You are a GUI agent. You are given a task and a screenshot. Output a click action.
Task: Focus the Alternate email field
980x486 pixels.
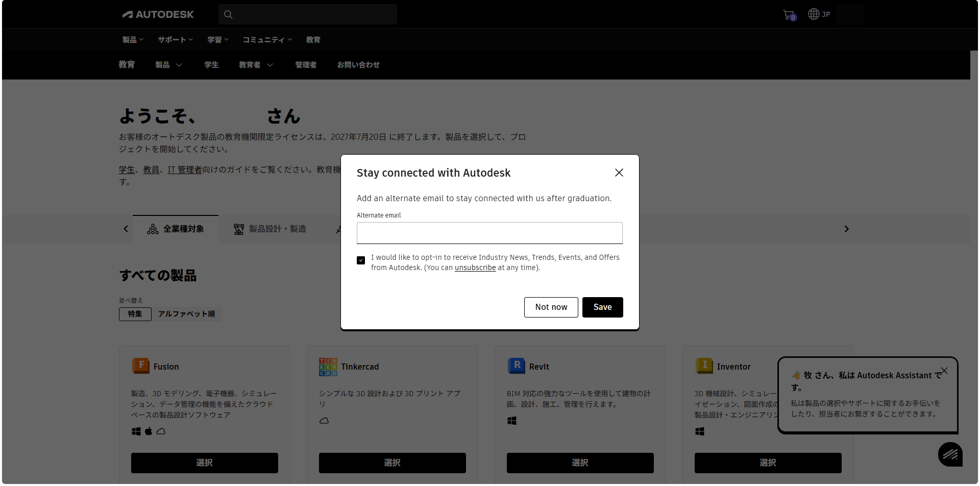(489, 233)
